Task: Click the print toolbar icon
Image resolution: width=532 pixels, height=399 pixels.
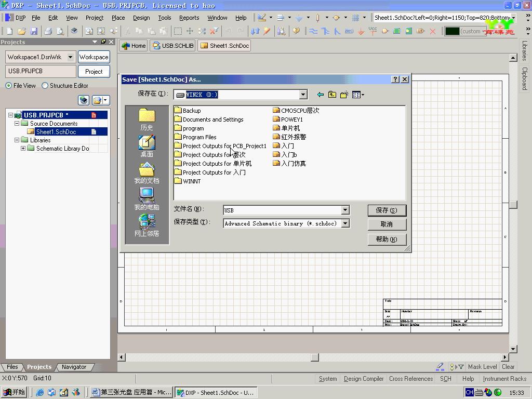Action: point(48,31)
